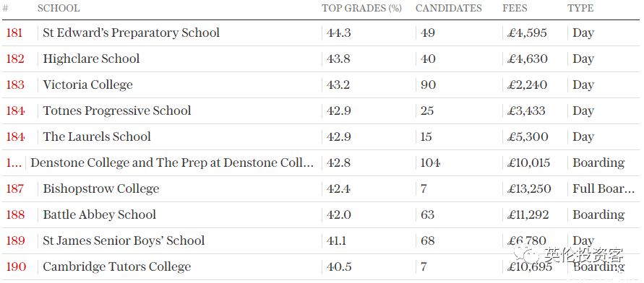Click St James Senior Boys' School
This screenshot has height=283, width=644.
click(x=124, y=240)
